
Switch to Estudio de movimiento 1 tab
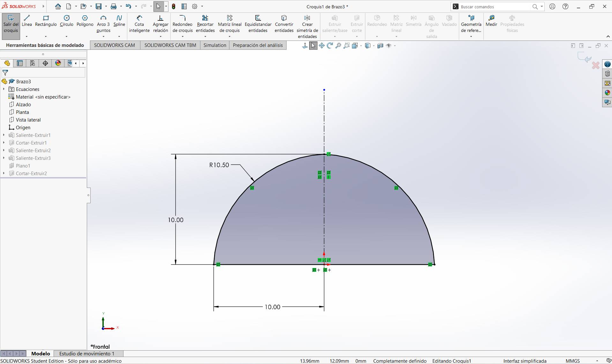pos(87,353)
